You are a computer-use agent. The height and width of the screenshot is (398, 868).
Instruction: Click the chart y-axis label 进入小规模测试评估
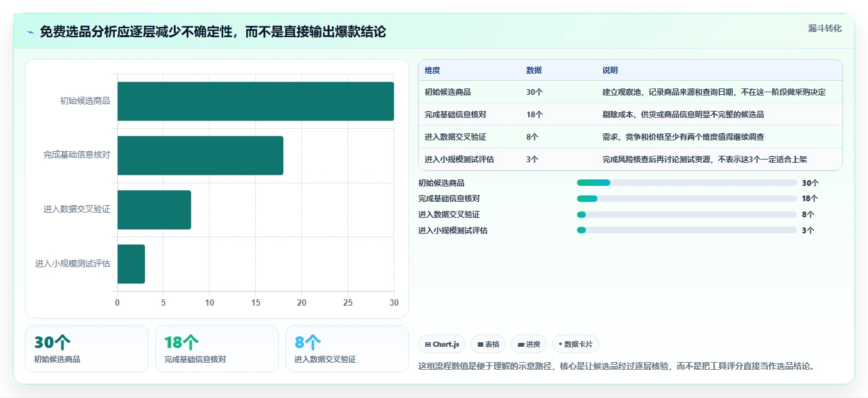coord(72,264)
